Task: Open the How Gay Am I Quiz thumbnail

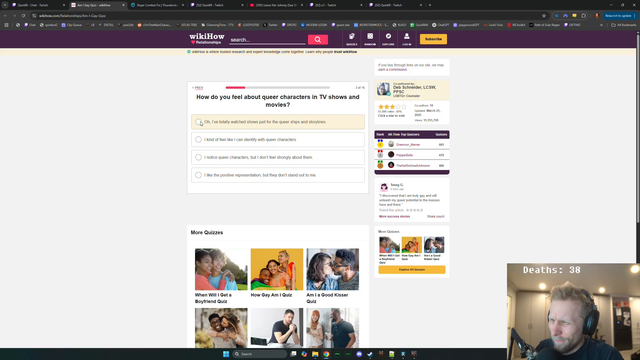Action: [277, 269]
